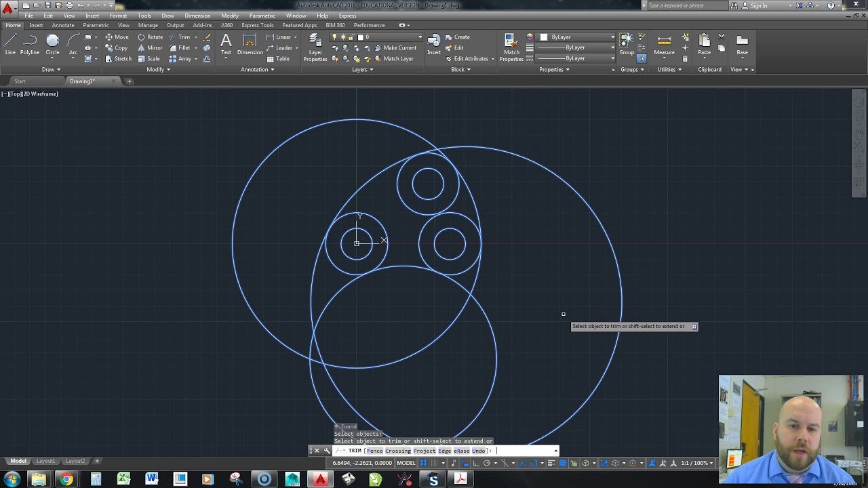868x488 pixels.
Task: Click Create block button
Action: click(x=457, y=37)
